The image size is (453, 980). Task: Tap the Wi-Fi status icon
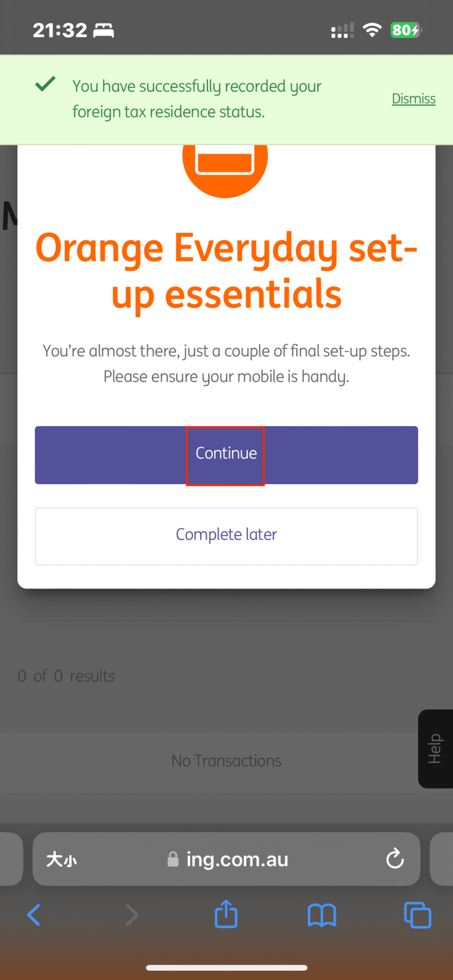(372, 30)
